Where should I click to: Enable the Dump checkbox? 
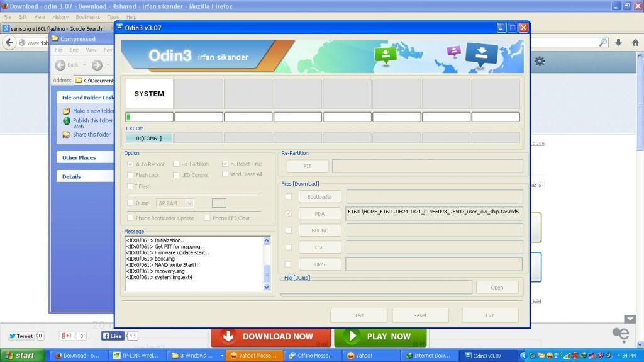pyautogui.click(x=130, y=203)
